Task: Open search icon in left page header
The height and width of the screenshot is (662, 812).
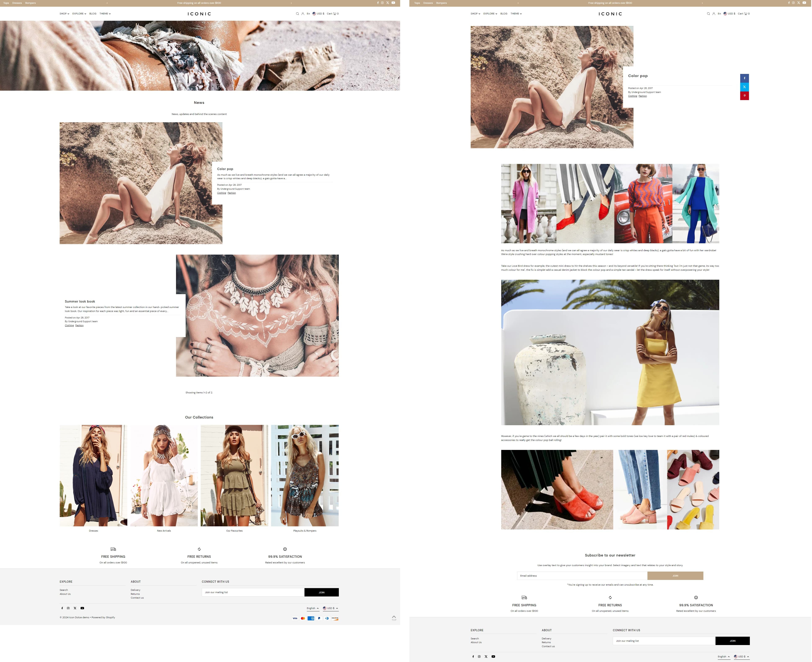Action: click(x=297, y=14)
